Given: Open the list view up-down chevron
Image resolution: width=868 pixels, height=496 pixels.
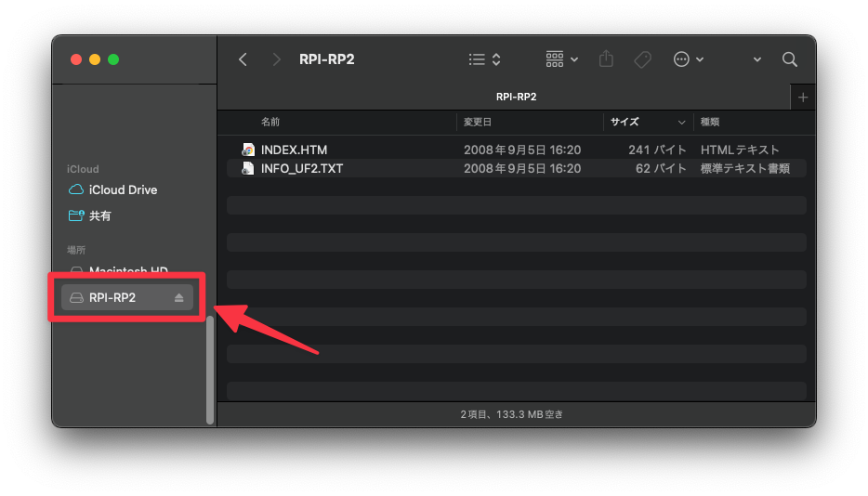Looking at the screenshot, I should tap(496, 59).
